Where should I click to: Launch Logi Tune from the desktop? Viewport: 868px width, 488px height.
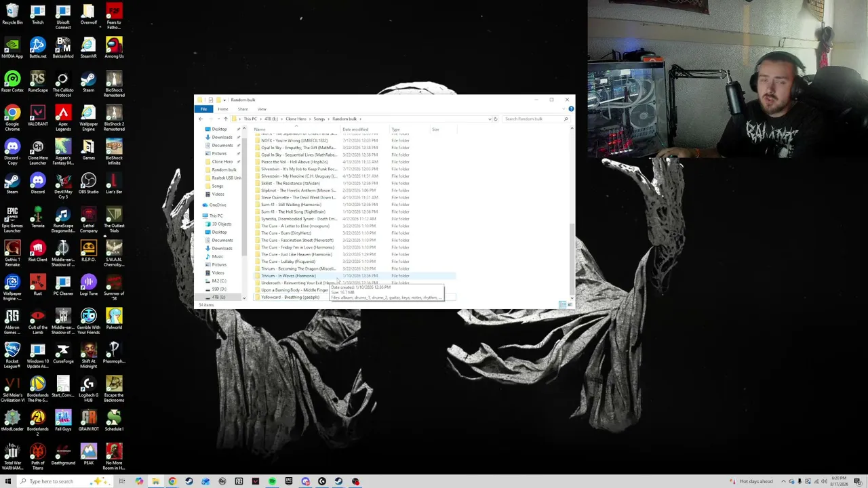[x=88, y=285]
